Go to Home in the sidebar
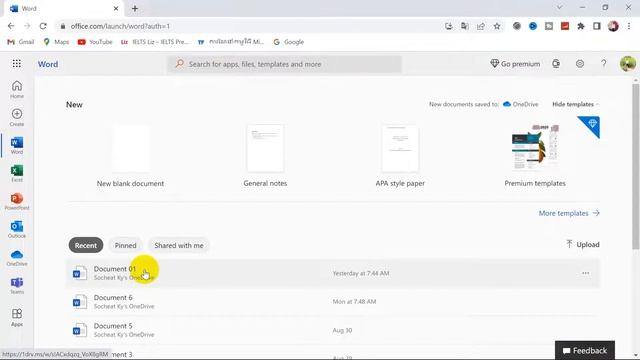Screen dimensions: 640x360 [17, 89]
